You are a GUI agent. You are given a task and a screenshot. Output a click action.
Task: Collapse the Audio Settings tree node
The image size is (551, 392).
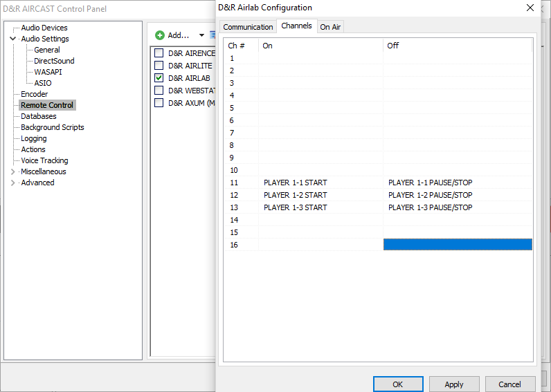pos(13,39)
